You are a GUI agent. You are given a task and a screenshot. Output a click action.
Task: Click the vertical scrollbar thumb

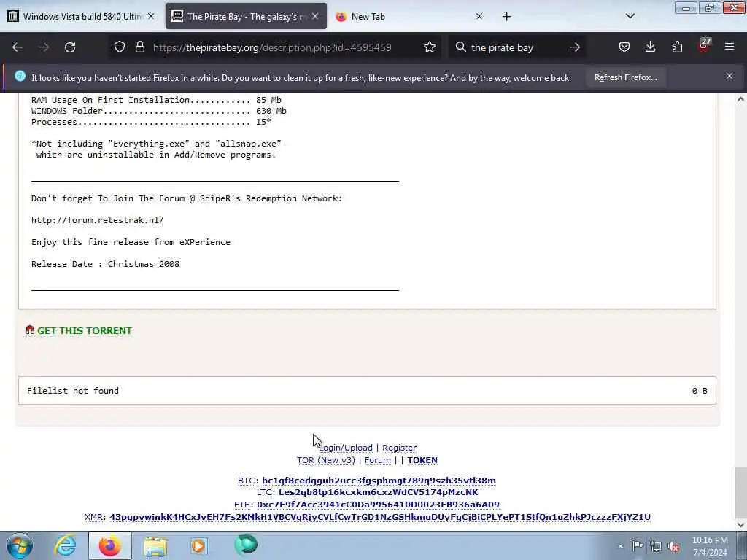(x=741, y=491)
